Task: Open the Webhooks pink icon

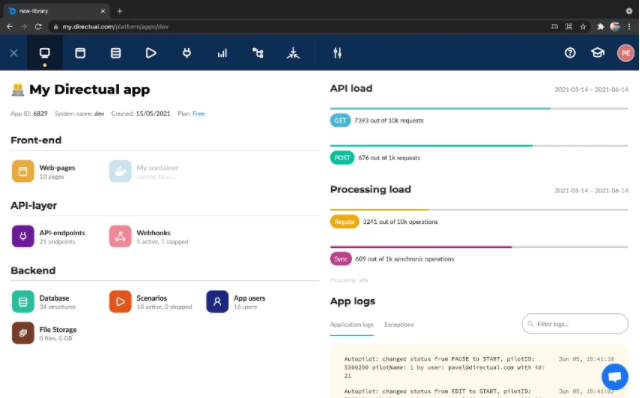Action: click(120, 236)
